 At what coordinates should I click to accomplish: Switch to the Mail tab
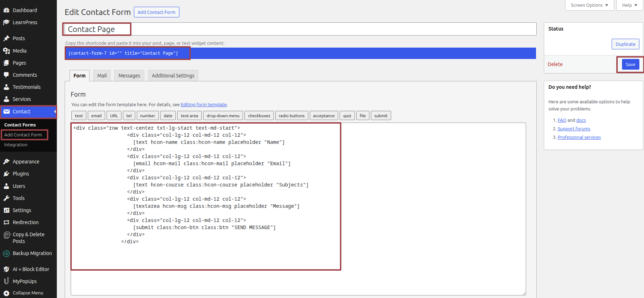click(x=102, y=76)
